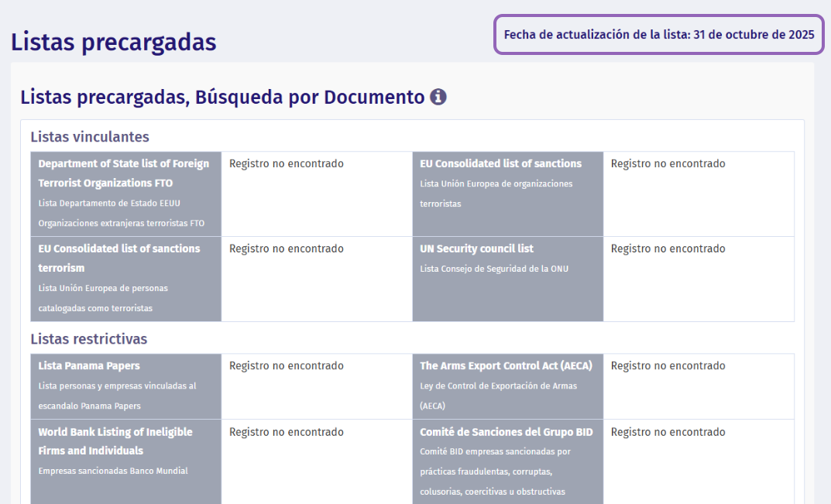The height and width of the screenshot is (504, 831).
Task: Click the list update date 31 de octubre de 2025
Action: tap(659, 34)
